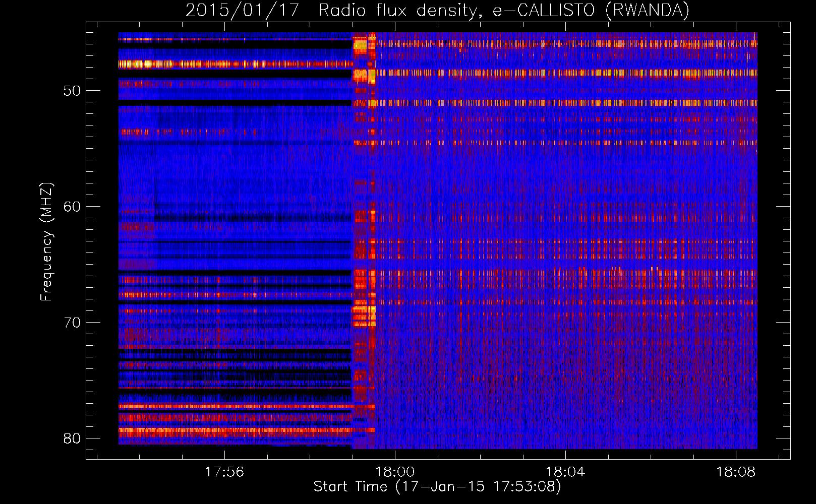
Task: Click the bright band near 47.5 MHz at 17:56
Action: [x=224, y=64]
